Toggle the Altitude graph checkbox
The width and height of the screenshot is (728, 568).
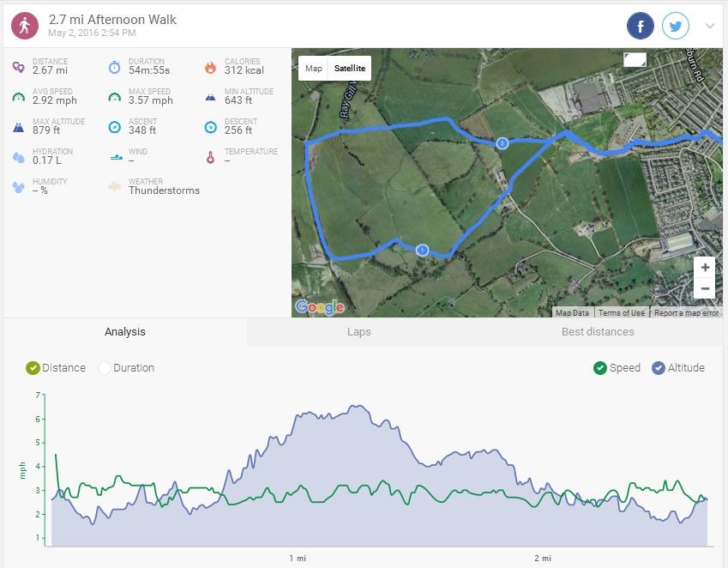659,368
